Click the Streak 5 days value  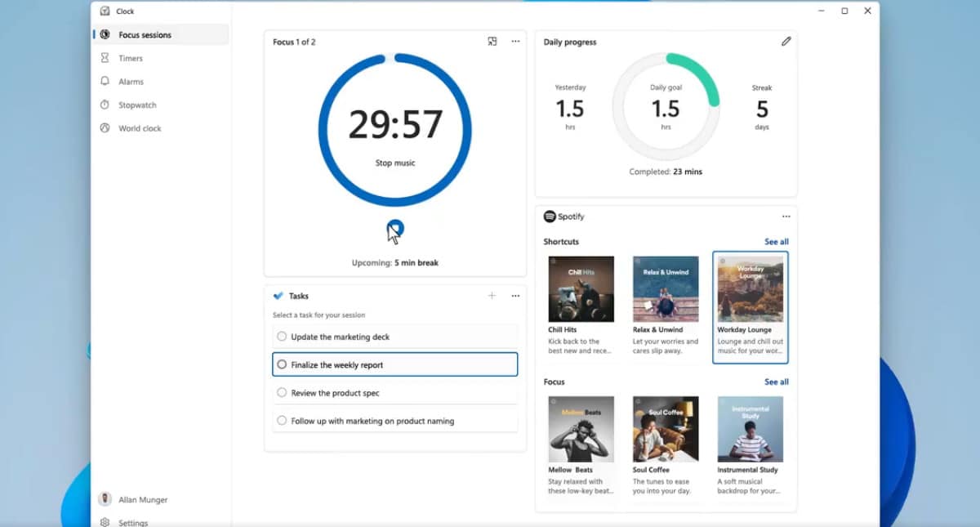[x=762, y=108]
